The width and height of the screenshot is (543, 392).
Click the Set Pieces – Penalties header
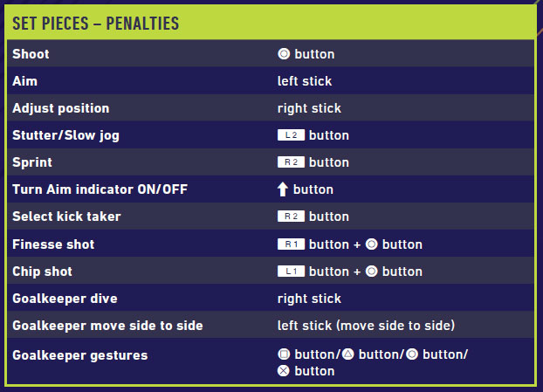pyautogui.click(x=96, y=23)
